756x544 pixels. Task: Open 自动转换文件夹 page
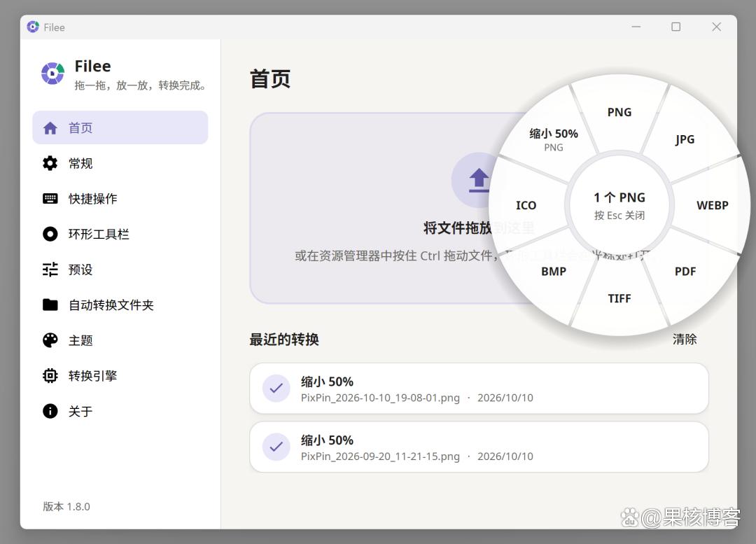(120, 305)
